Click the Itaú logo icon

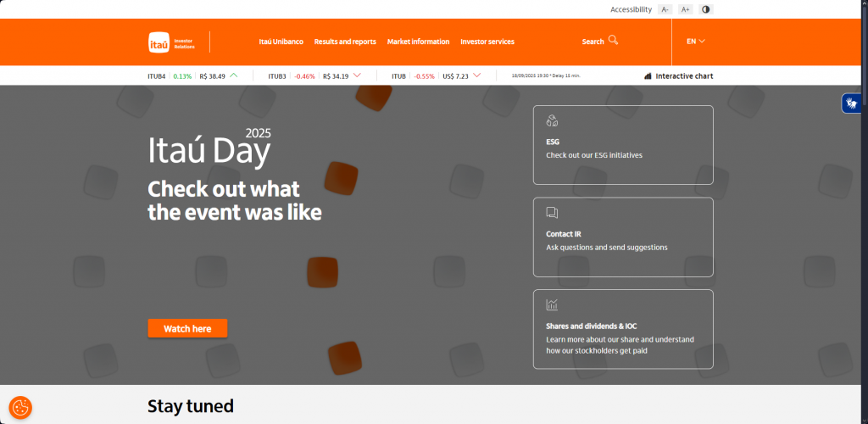pyautogui.click(x=159, y=42)
